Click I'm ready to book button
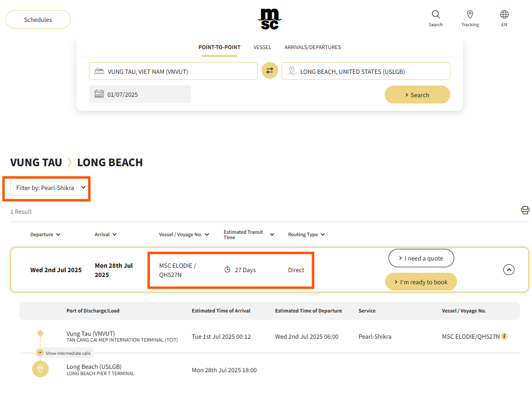This screenshot has height=398, width=532. tap(421, 282)
